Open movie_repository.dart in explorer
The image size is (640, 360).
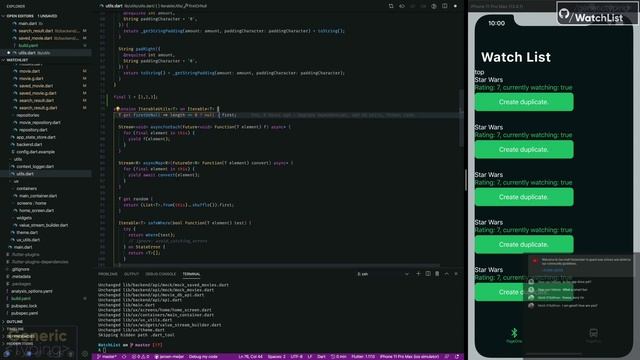(40, 122)
